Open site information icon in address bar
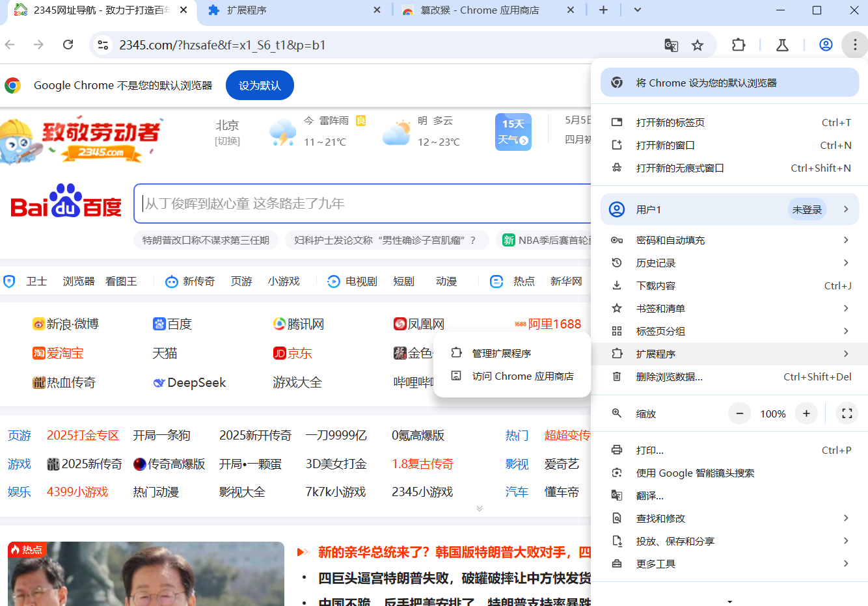Viewport: 868px width, 606px height. (103, 45)
